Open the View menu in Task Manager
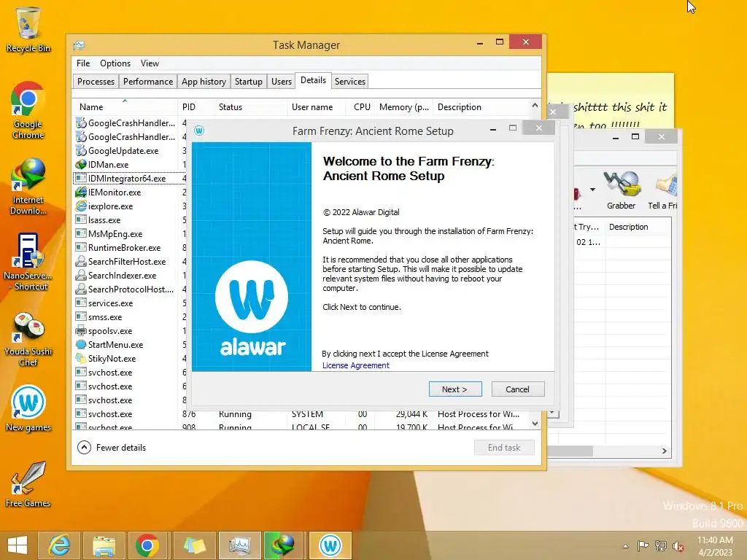This screenshot has width=747, height=560. point(150,63)
